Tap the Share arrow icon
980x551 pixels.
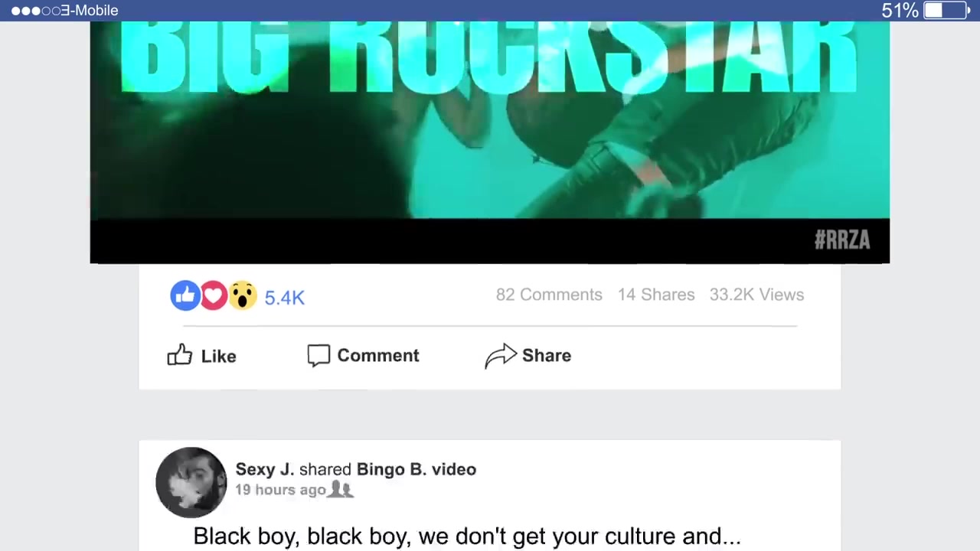click(501, 356)
